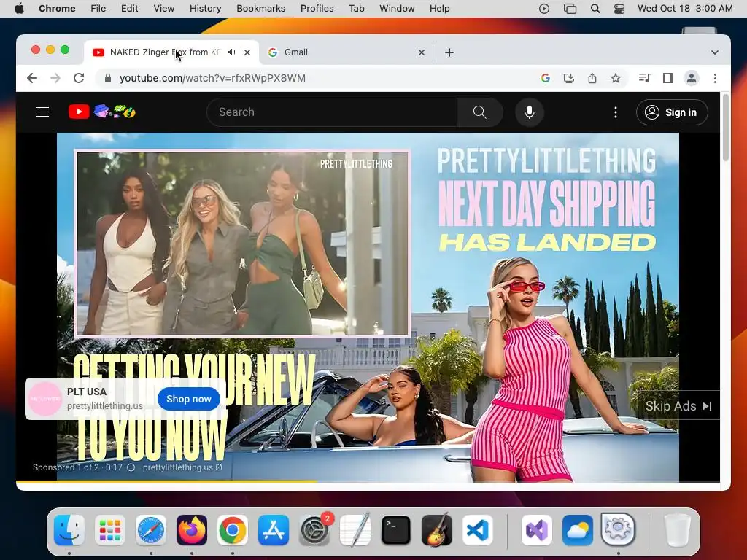
Task: Show ad info icon next to timer
Action: coord(131,467)
